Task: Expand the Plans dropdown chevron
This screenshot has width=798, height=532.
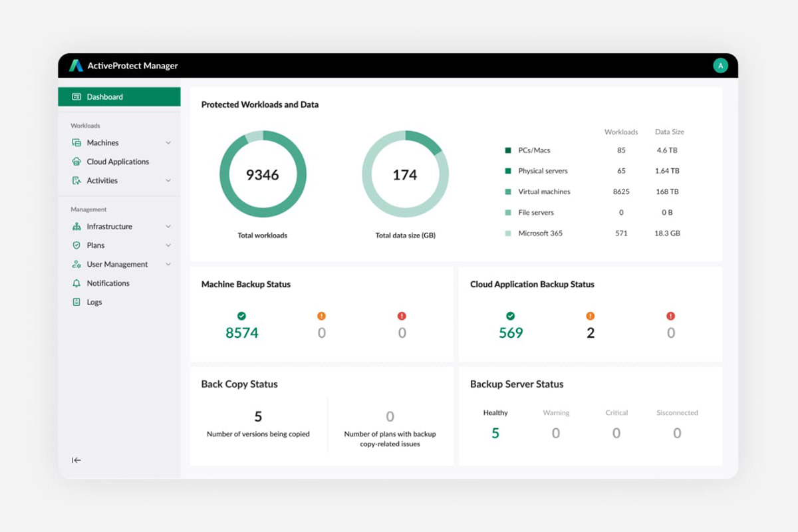Action: click(x=168, y=245)
